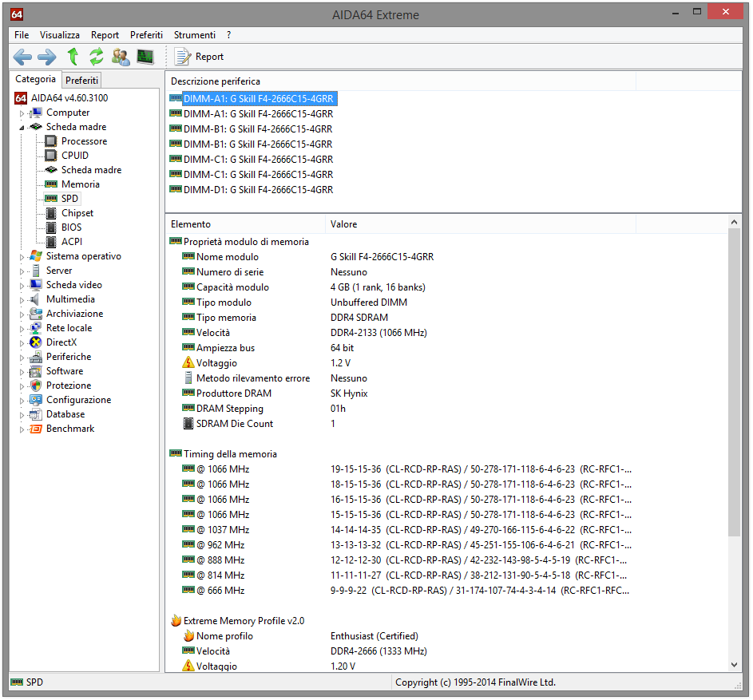The width and height of the screenshot is (753, 700).
Task: Expand the Scheda video node
Action: tap(21, 286)
